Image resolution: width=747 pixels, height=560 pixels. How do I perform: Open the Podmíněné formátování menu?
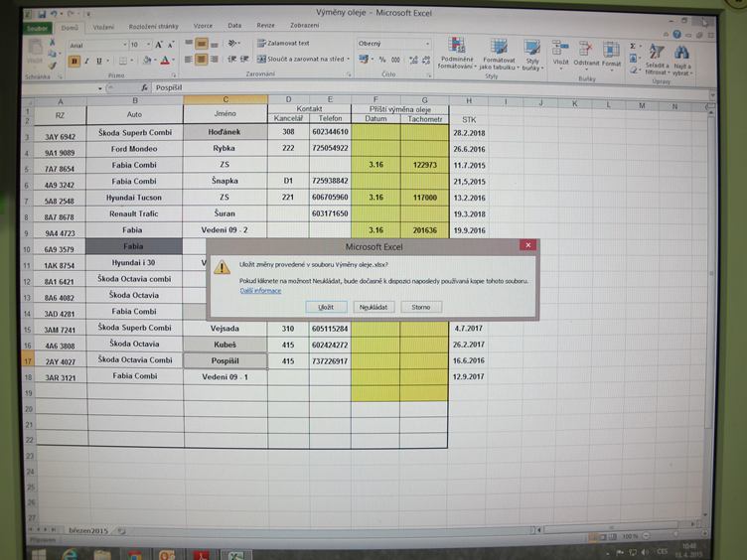457,54
